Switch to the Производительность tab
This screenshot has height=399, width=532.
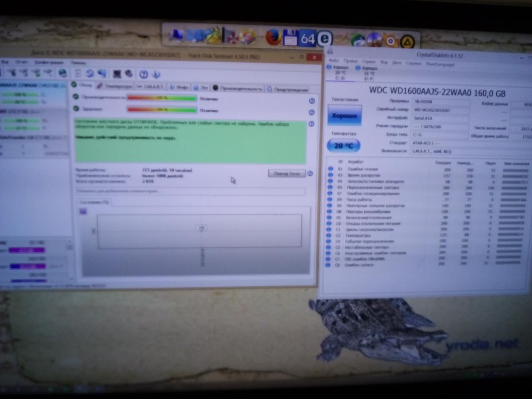pyautogui.click(x=238, y=88)
